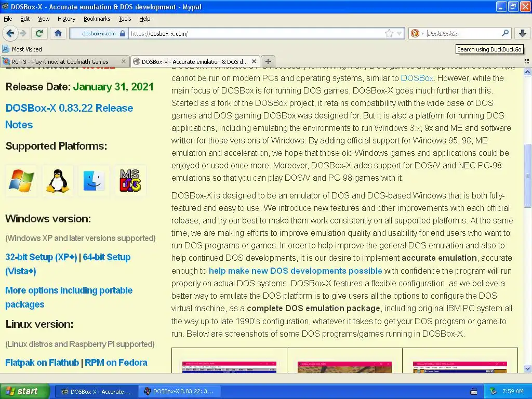Viewport: 532px width, 399px height.
Task: Open the File menu
Action: 8,19
